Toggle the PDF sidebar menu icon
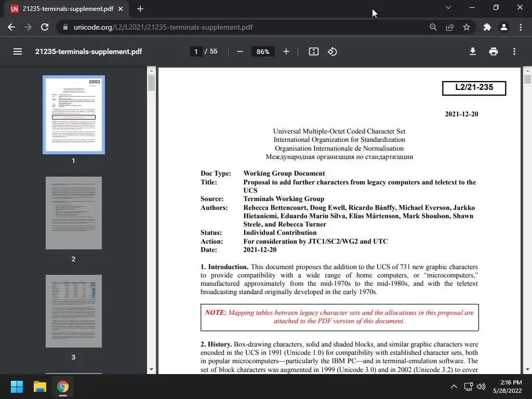532x399 pixels. pos(18,51)
